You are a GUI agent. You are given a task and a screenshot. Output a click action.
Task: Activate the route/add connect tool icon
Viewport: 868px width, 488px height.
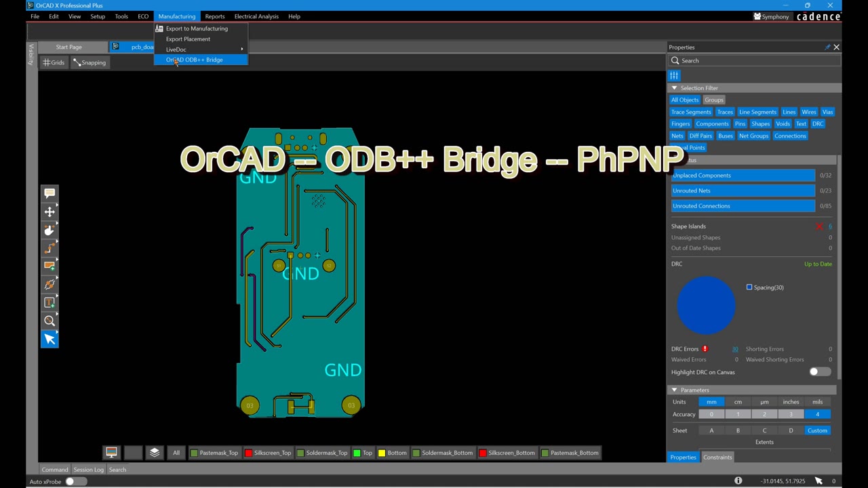click(50, 248)
